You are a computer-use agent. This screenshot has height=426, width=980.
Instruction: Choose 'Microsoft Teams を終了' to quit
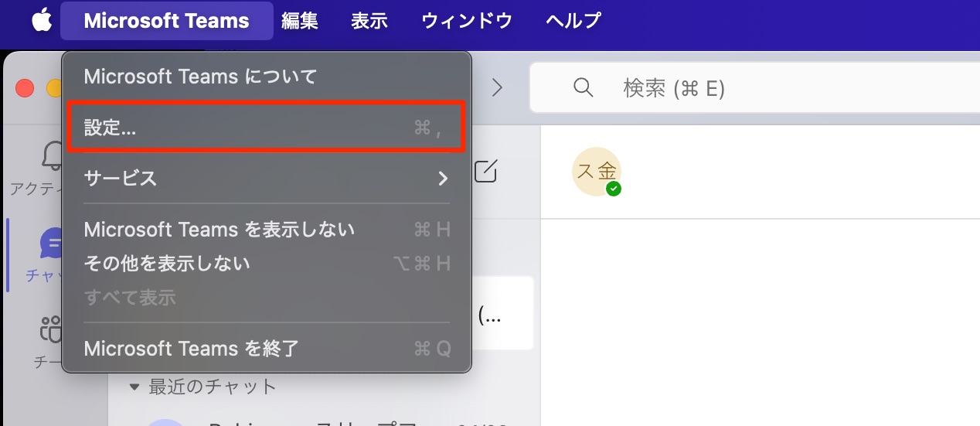267,349
